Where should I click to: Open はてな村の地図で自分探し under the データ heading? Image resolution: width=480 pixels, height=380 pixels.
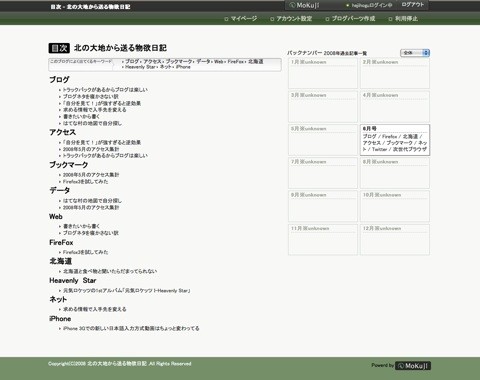click(x=92, y=201)
